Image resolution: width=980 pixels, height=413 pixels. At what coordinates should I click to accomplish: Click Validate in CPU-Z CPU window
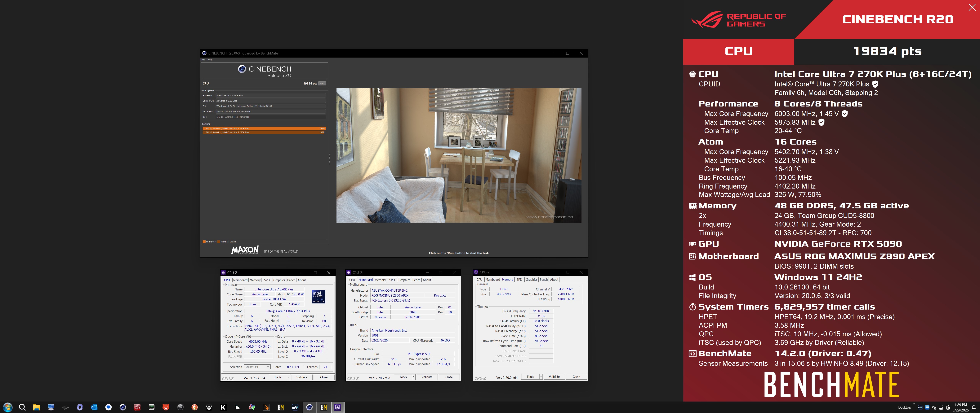pyautogui.click(x=302, y=377)
